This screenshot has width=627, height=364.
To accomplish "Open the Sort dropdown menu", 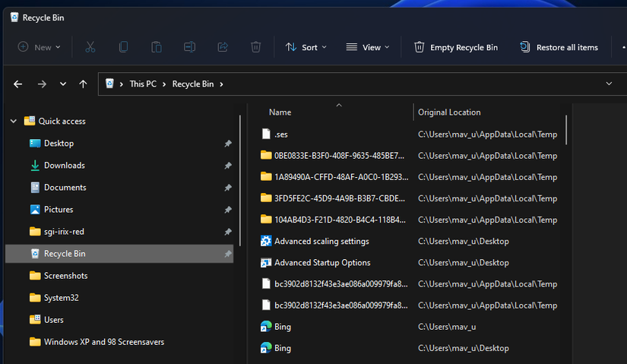I will pos(306,47).
